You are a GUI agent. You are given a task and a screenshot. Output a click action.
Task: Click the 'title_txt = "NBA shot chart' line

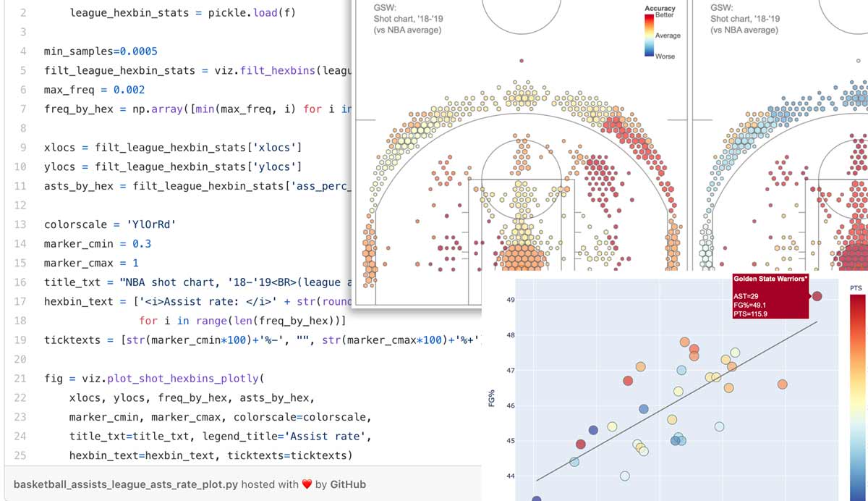(197, 282)
